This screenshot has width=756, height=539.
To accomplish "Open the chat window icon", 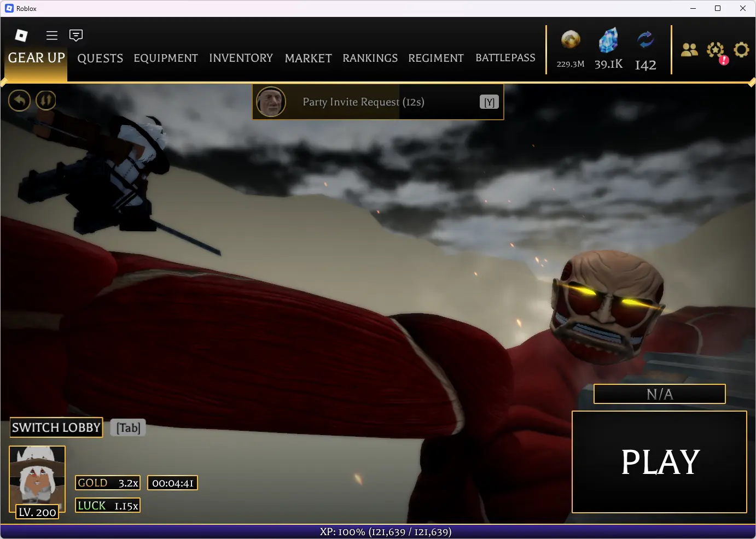I will [76, 36].
